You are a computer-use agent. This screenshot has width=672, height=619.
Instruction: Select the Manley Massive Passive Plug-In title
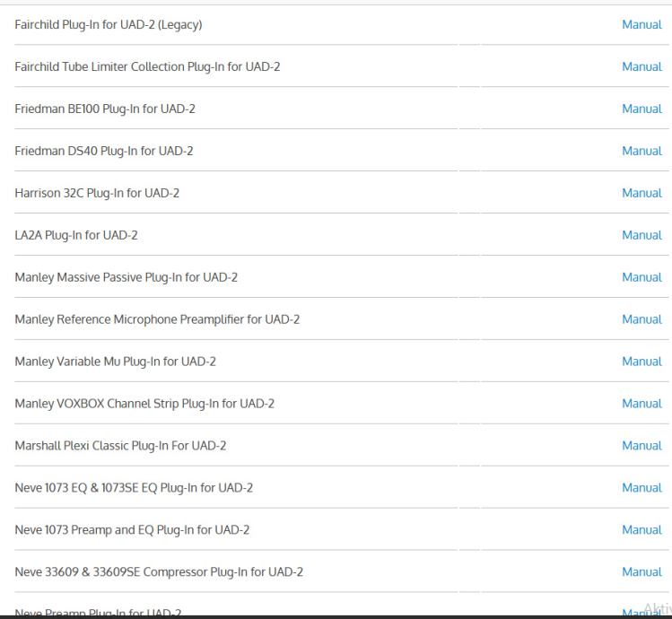point(126,277)
